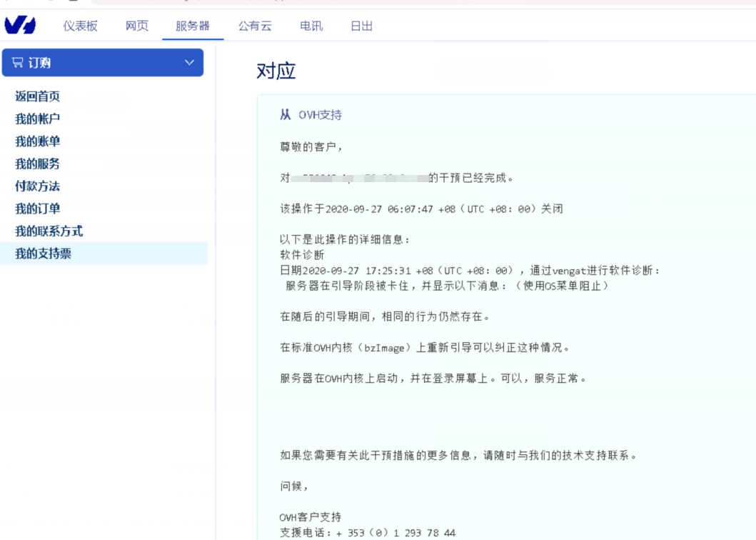Screen dimensions: 756x540
Task: Open the 仪表板 tab
Action: pyautogui.click(x=80, y=26)
